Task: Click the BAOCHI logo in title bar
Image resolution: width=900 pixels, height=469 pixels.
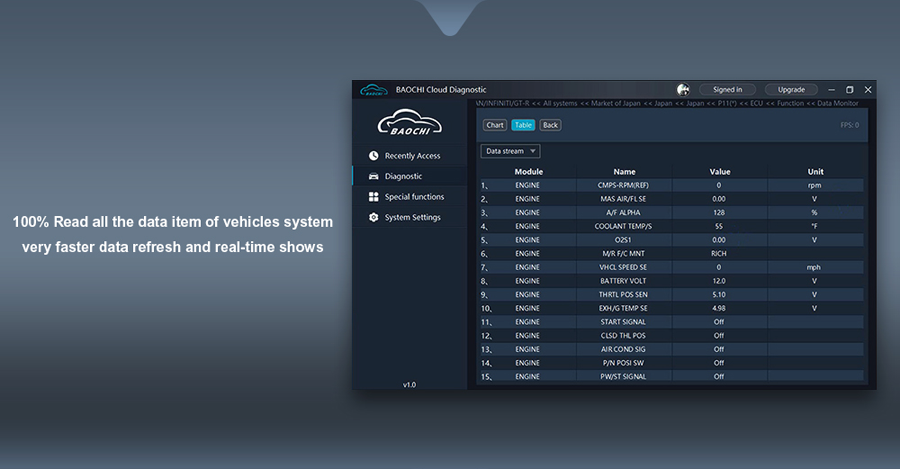Action: point(374,90)
